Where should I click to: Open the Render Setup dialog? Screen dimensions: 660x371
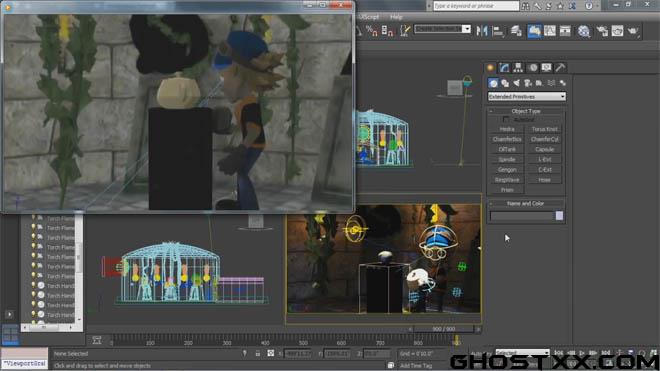(602, 31)
